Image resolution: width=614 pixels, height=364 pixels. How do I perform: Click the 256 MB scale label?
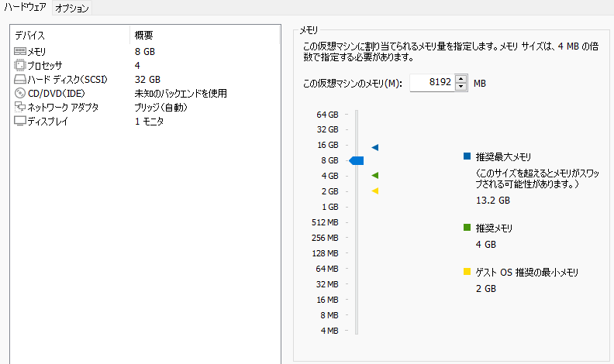click(x=325, y=238)
